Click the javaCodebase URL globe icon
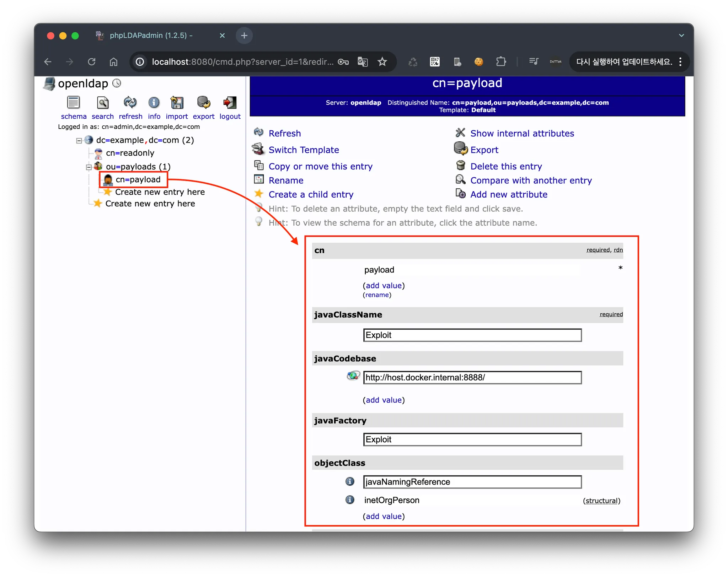This screenshot has height=577, width=728. click(x=353, y=376)
